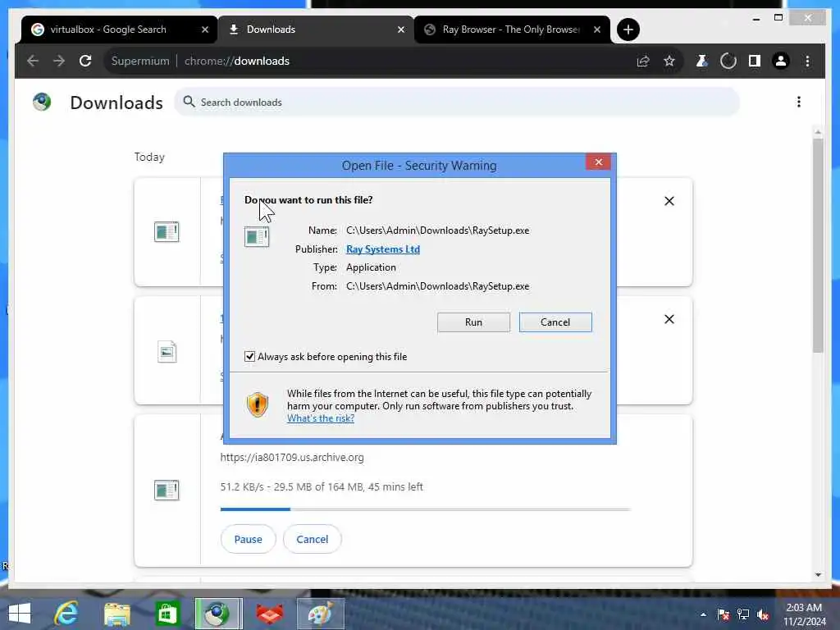Screen dimensions: 840x630
Task: Click the Search downloads field
Action: tap(457, 102)
